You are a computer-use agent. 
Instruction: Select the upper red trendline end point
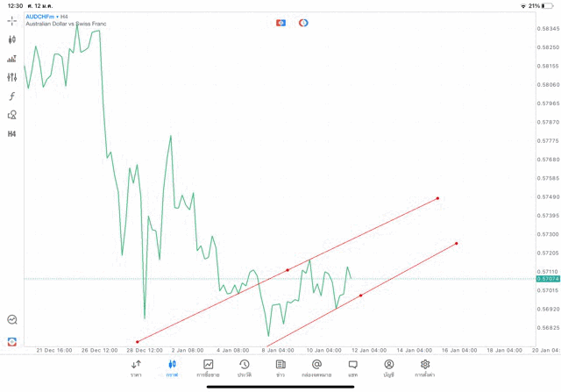[437, 198]
